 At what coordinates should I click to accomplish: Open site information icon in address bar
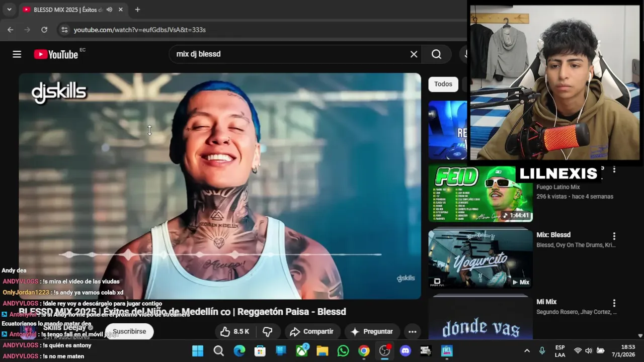[x=64, y=30]
